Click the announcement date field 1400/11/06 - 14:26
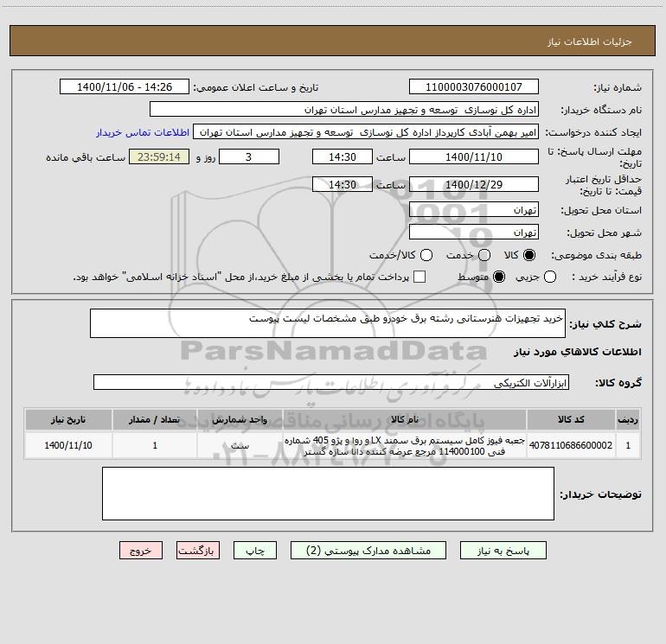 [x=125, y=86]
